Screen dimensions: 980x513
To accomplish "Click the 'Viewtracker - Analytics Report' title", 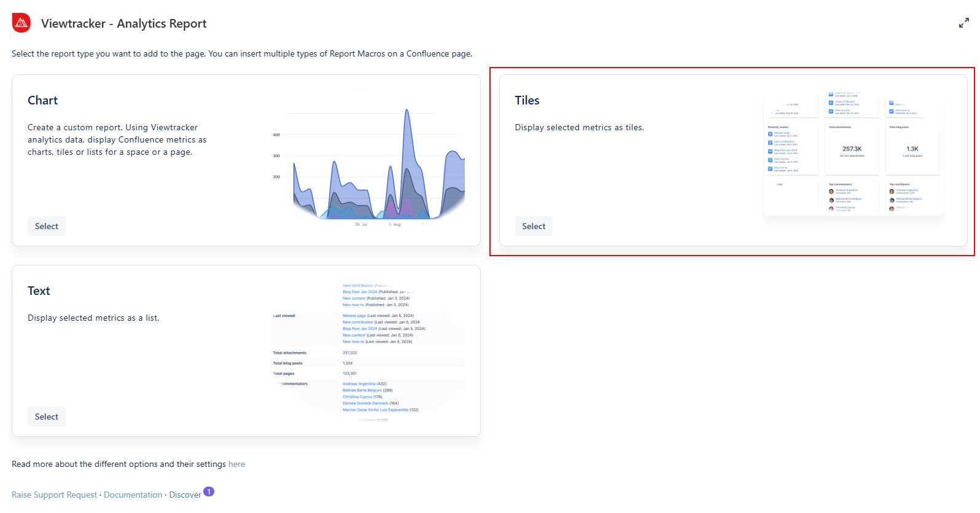I will (123, 24).
